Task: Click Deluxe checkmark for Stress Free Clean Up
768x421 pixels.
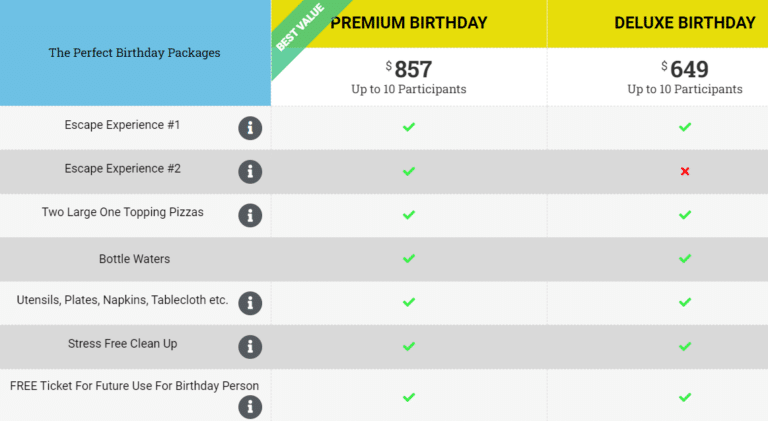Action: click(685, 347)
